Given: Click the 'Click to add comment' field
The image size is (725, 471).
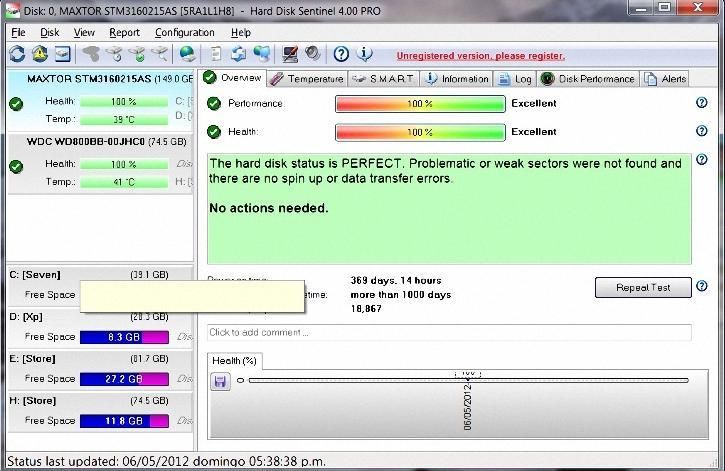Looking at the screenshot, I should pyautogui.click(x=448, y=332).
